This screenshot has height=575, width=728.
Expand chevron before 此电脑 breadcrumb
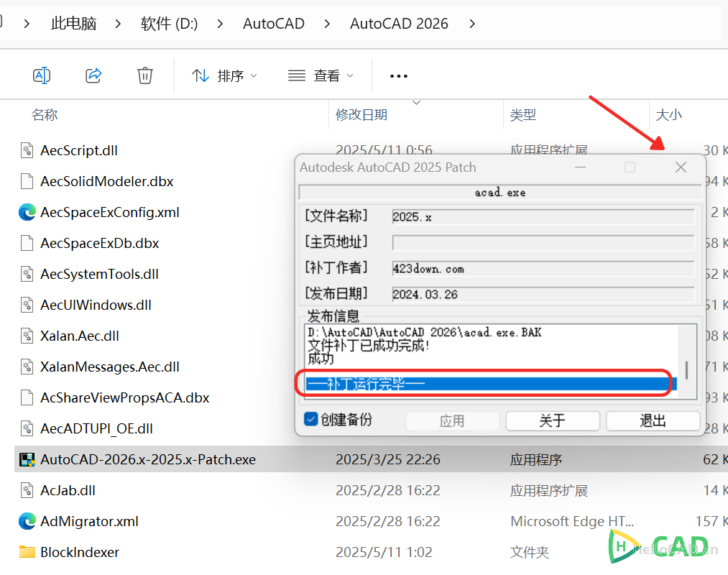[x=27, y=23]
